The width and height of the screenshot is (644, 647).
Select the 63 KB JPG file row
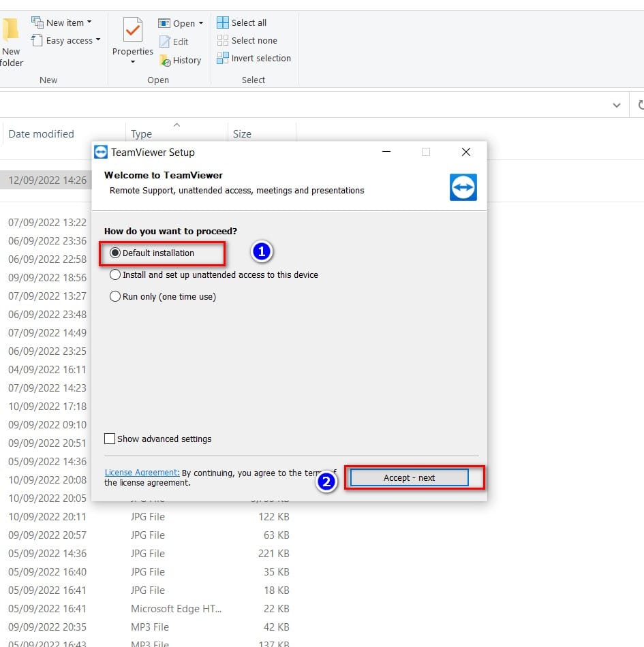(x=149, y=535)
